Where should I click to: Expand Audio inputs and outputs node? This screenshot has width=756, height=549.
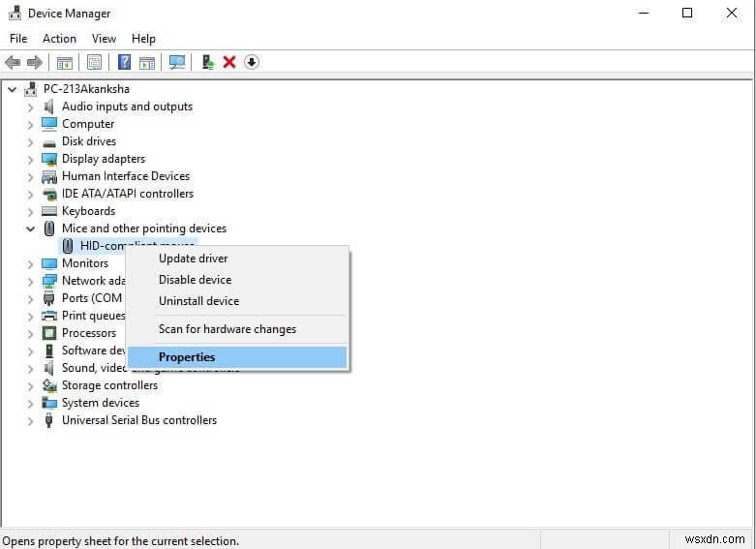click(x=30, y=107)
